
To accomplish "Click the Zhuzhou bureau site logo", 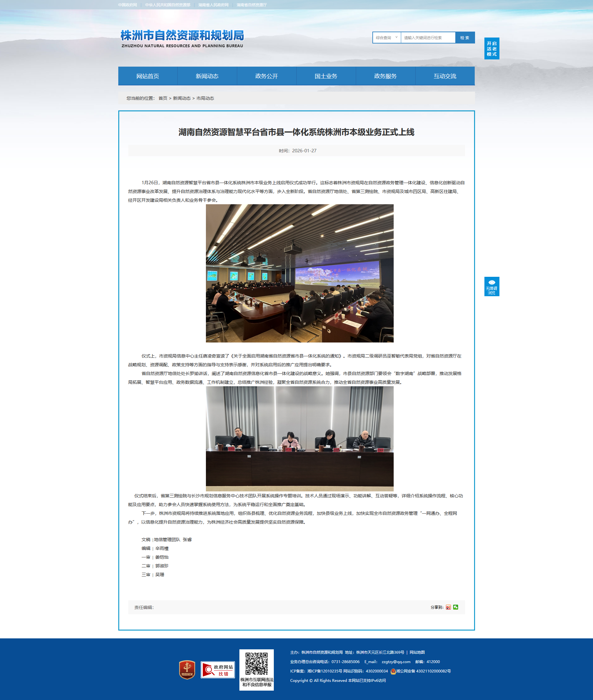I will tap(182, 39).
